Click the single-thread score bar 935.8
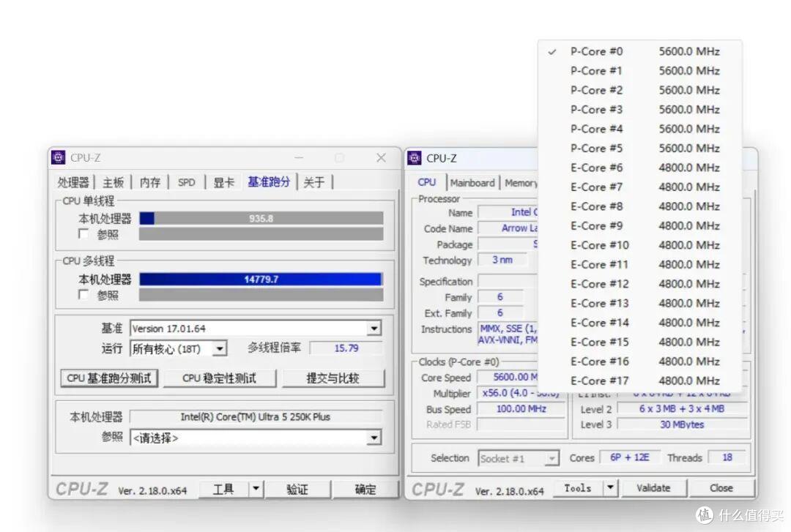 (x=261, y=218)
